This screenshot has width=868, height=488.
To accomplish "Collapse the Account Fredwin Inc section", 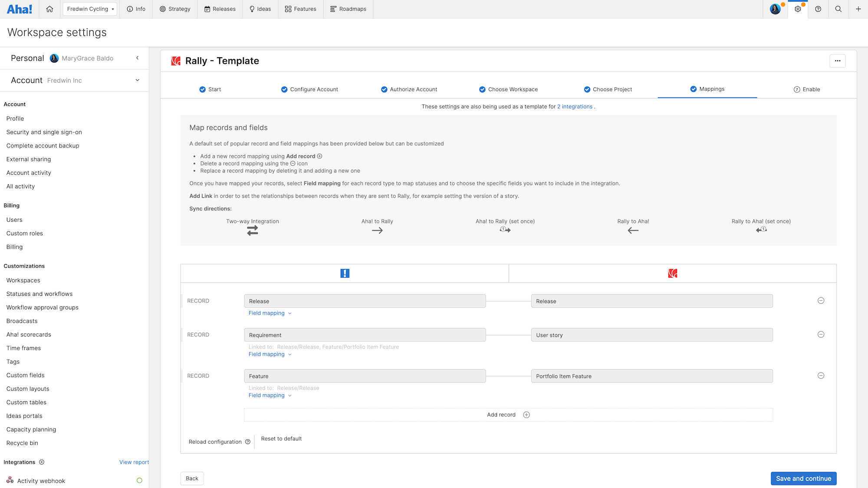I will pos(137,80).
